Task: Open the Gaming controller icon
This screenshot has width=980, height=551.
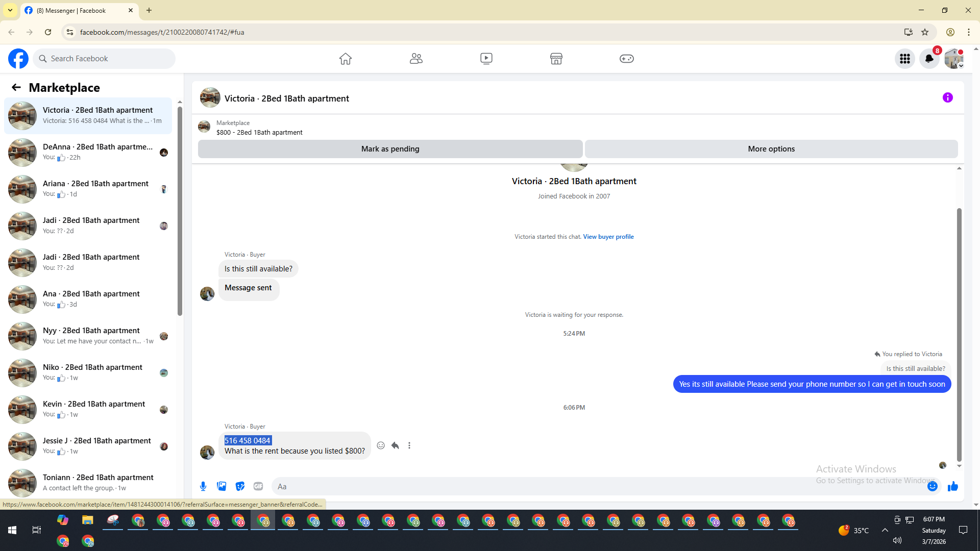Action: (x=627, y=59)
